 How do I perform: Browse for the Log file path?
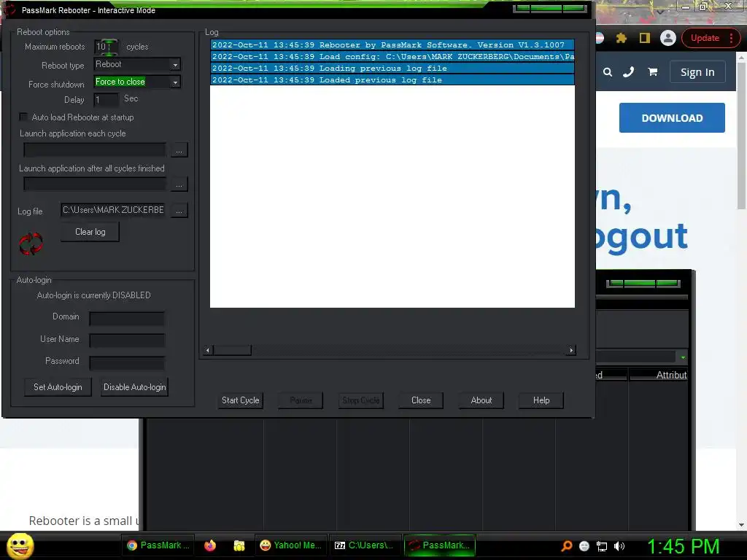coord(179,211)
